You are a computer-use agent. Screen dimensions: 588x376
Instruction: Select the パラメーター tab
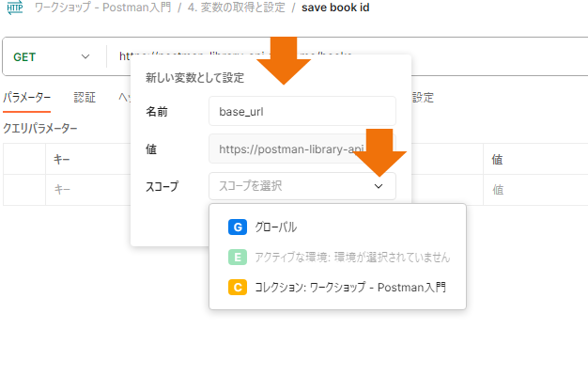coord(26,98)
